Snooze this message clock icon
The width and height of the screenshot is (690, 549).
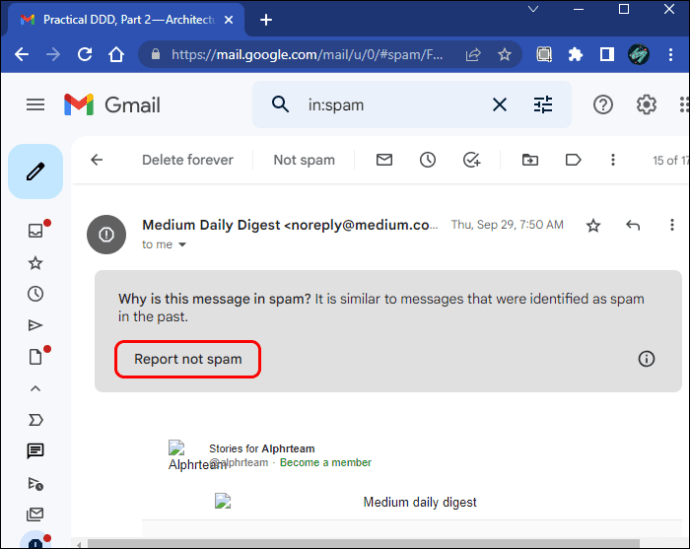(x=427, y=160)
